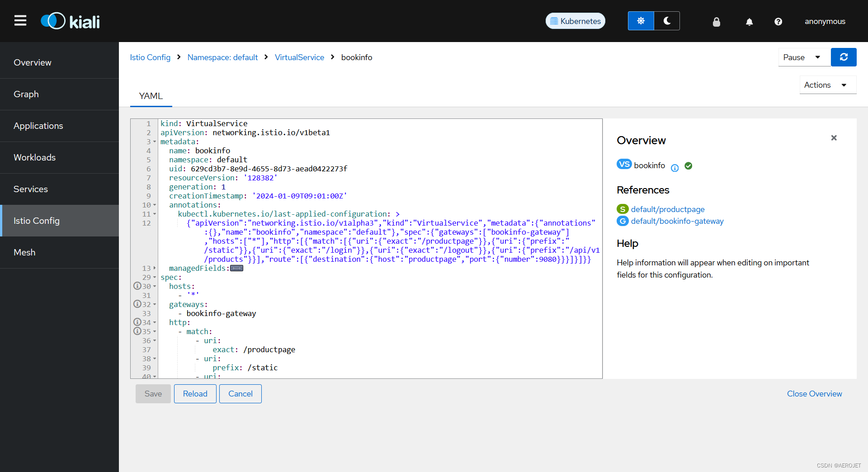This screenshot has height=472, width=868.
Task: Click the anonymous user label
Action: [x=825, y=21]
